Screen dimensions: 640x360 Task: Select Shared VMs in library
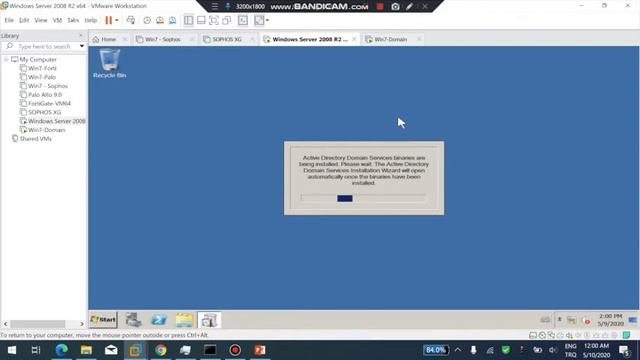click(36, 139)
